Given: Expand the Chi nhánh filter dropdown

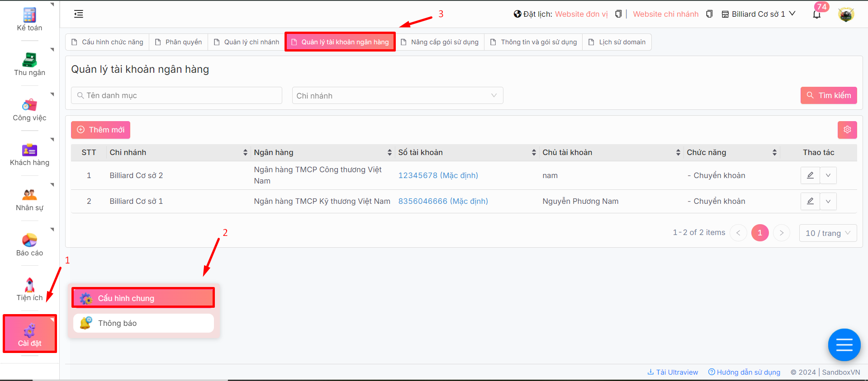Looking at the screenshot, I should click(x=397, y=95).
